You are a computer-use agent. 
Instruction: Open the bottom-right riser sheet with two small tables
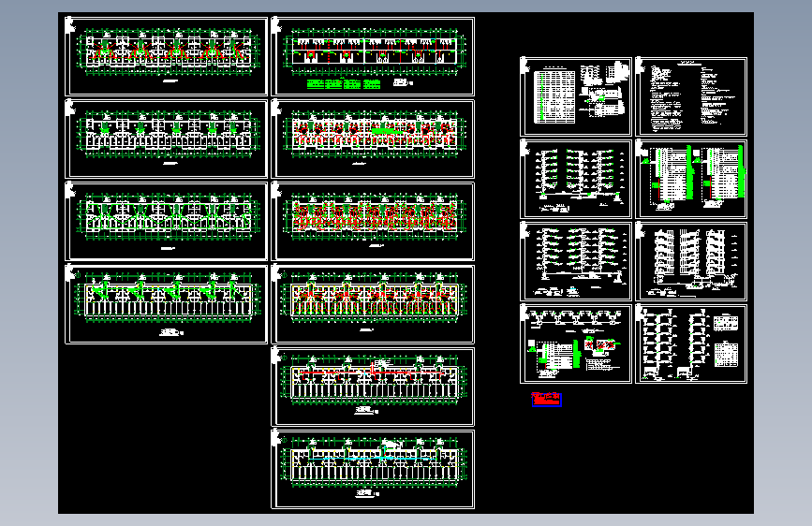tap(691, 343)
